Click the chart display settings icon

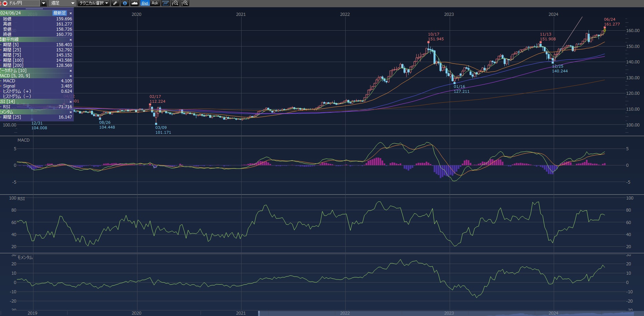[x=166, y=3]
